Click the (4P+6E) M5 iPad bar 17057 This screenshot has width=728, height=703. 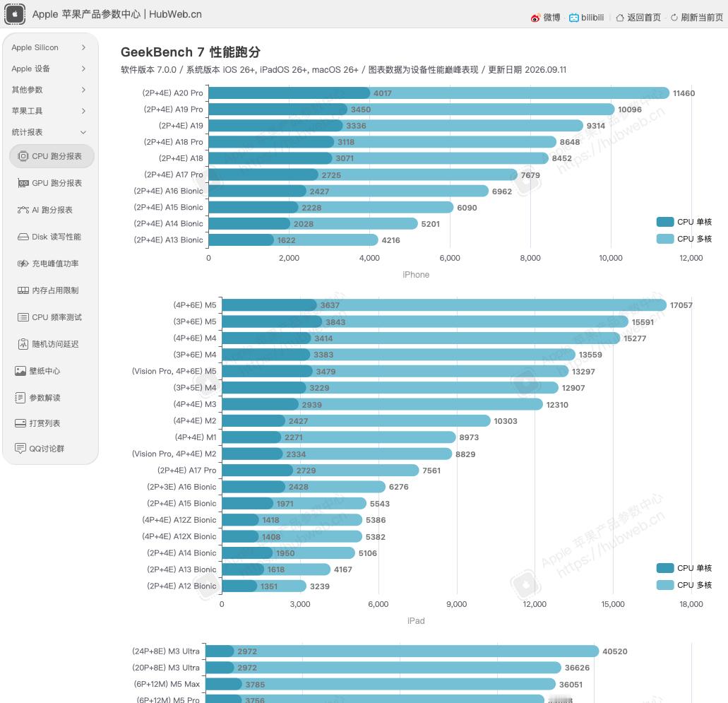coord(491,305)
